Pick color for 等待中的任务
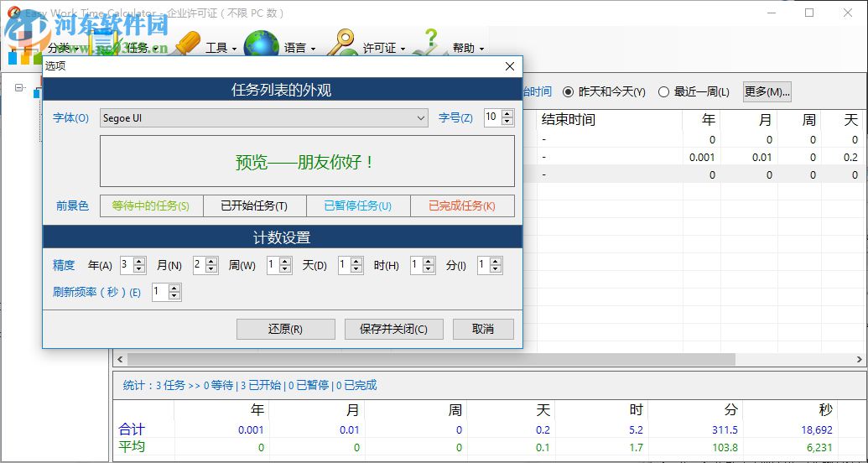868x463 pixels. [152, 206]
